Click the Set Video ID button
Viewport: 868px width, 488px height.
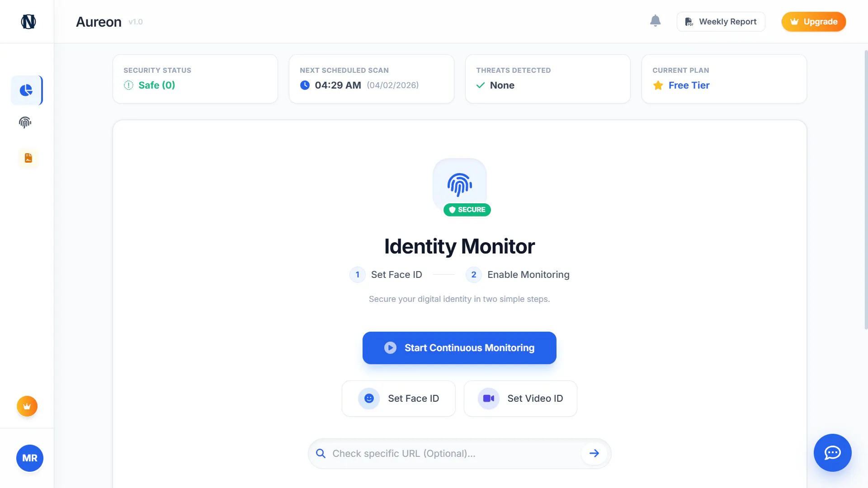click(520, 399)
